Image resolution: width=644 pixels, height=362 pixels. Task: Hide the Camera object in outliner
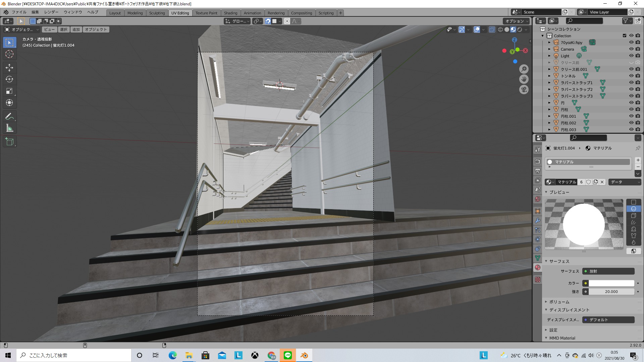631,49
